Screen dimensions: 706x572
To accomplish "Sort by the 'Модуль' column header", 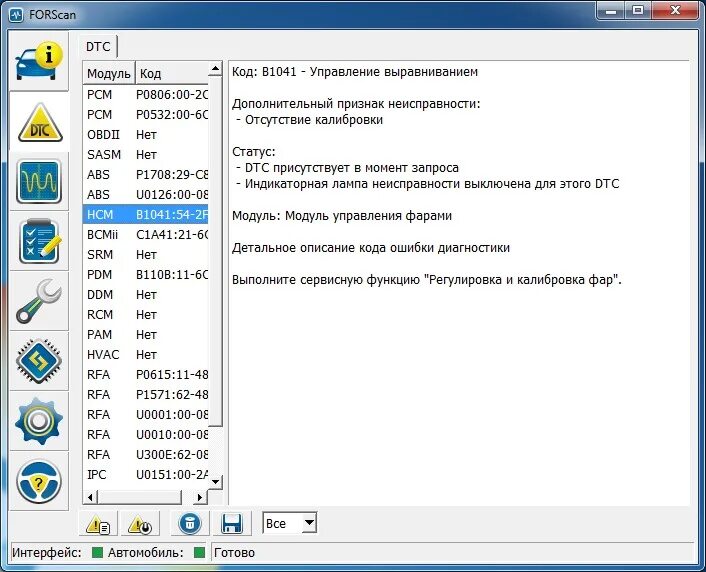I will [x=109, y=73].
